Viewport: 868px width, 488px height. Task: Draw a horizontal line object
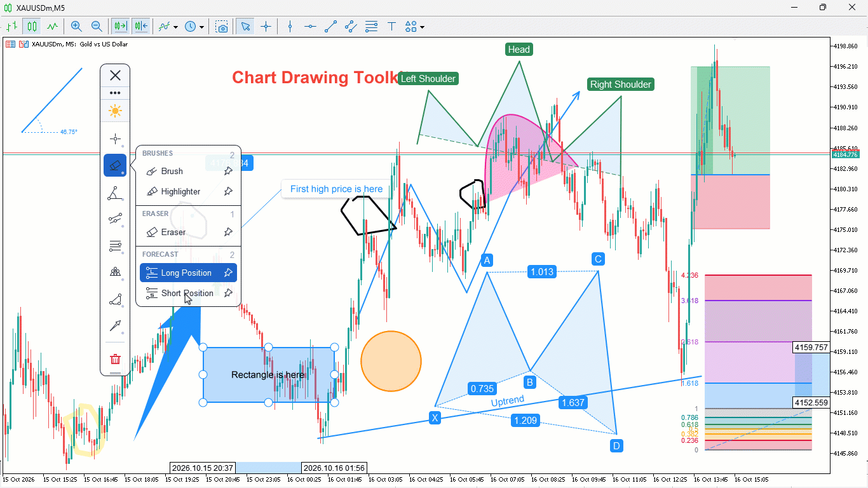(310, 27)
